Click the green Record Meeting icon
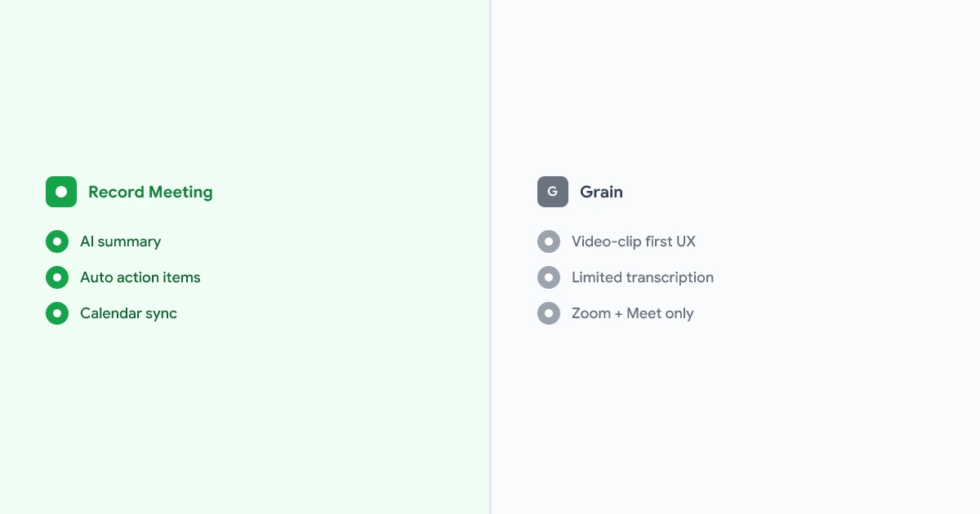980x514 pixels. 61,192
